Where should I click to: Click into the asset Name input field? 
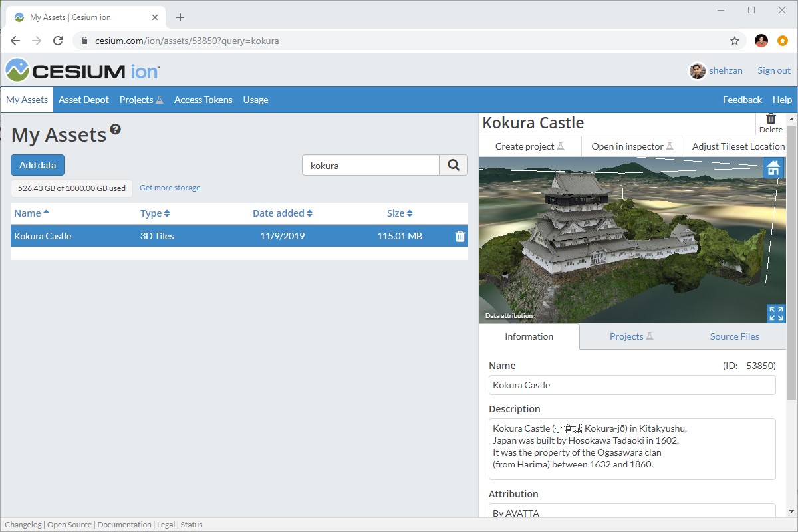pyautogui.click(x=632, y=385)
